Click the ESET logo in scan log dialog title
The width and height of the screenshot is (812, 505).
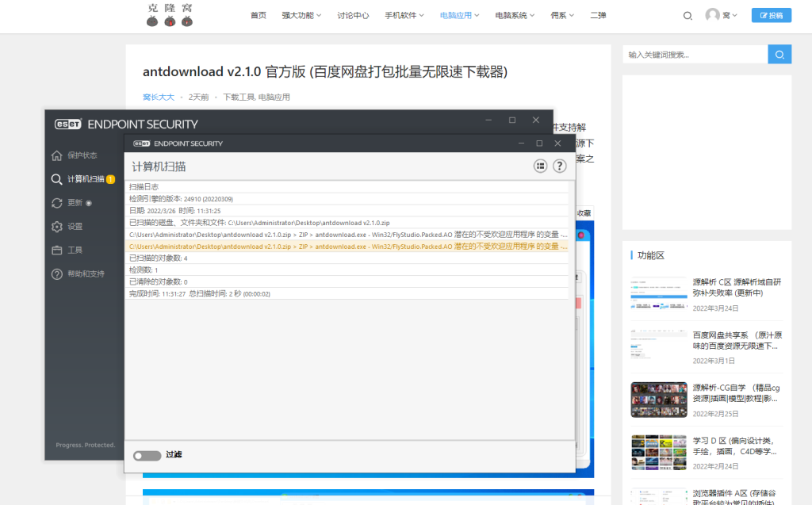click(x=141, y=143)
